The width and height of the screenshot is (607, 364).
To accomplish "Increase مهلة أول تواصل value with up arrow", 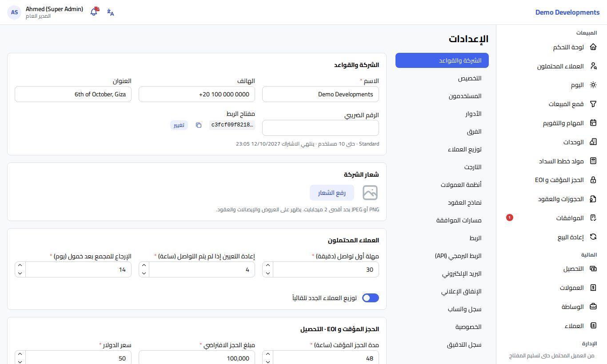I will [268, 265].
